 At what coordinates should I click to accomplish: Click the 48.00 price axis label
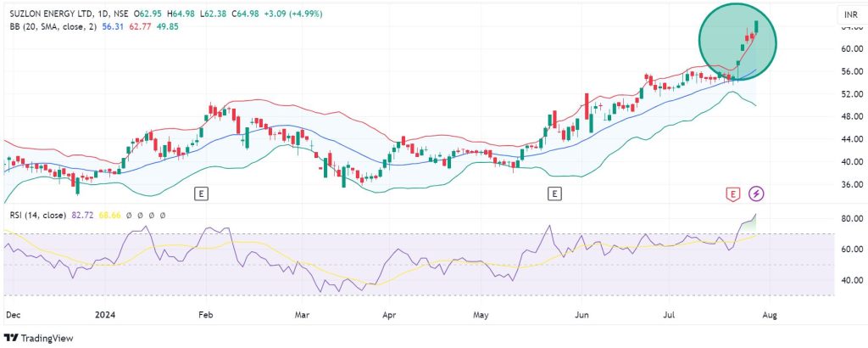(x=852, y=116)
